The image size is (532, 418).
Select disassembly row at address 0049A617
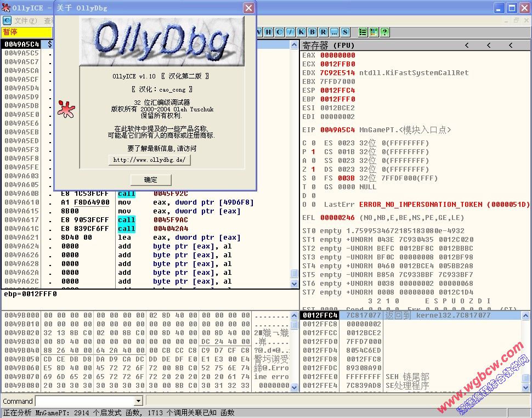pos(146,220)
